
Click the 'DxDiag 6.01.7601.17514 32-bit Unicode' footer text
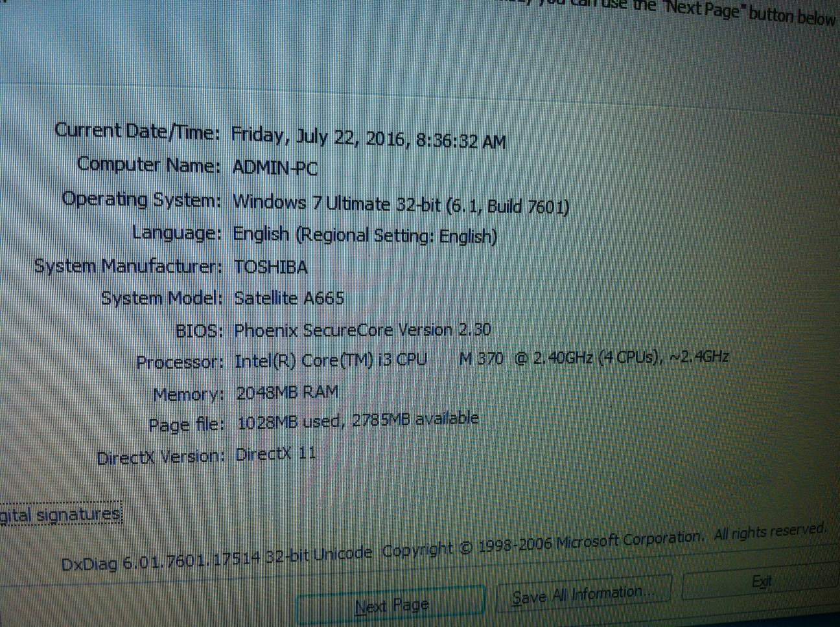coord(217,560)
